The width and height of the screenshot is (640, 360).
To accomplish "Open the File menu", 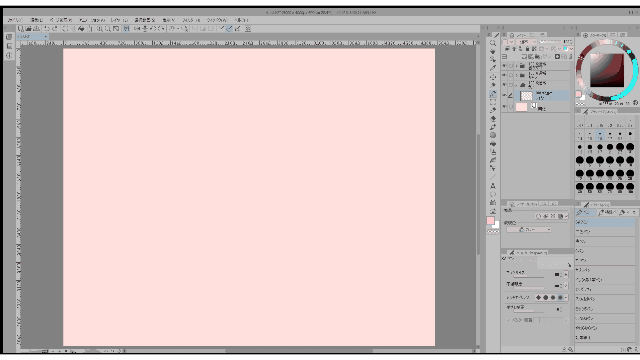I will [x=15, y=20].
